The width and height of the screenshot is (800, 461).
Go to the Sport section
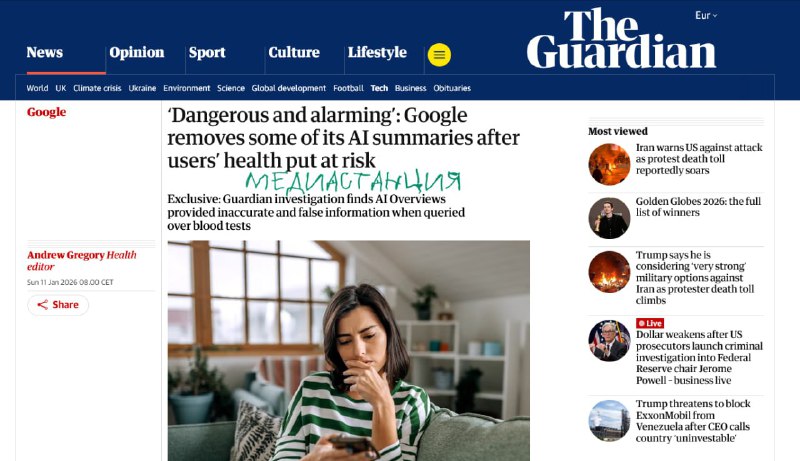(207, 52)
